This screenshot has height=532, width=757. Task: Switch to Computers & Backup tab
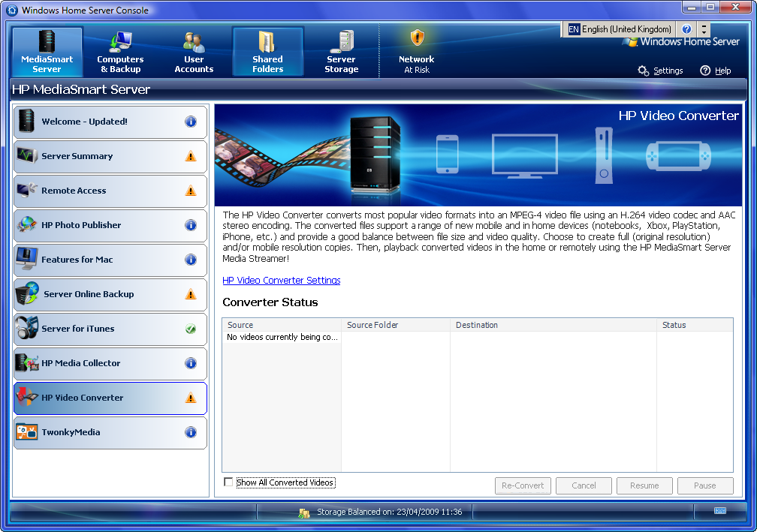coord(120,52)
